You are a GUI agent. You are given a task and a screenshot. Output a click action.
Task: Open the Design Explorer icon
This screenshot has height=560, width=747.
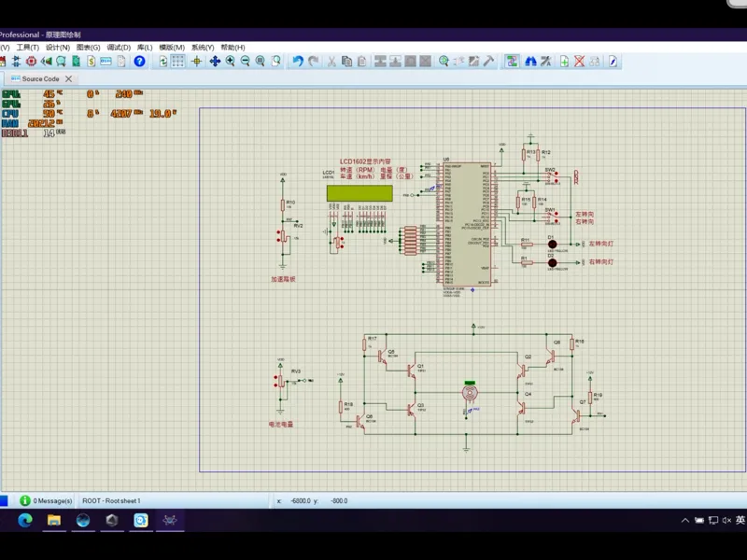pos(61,61)
